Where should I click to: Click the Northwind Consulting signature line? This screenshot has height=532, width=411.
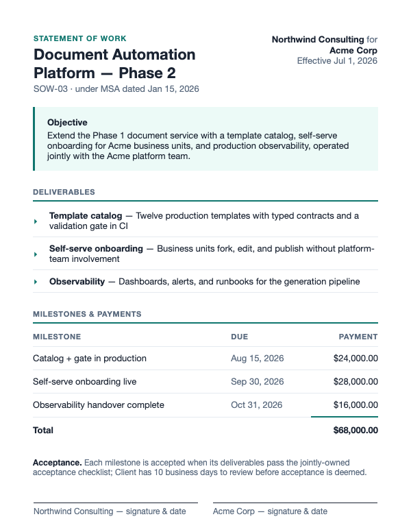pos(116,503)
